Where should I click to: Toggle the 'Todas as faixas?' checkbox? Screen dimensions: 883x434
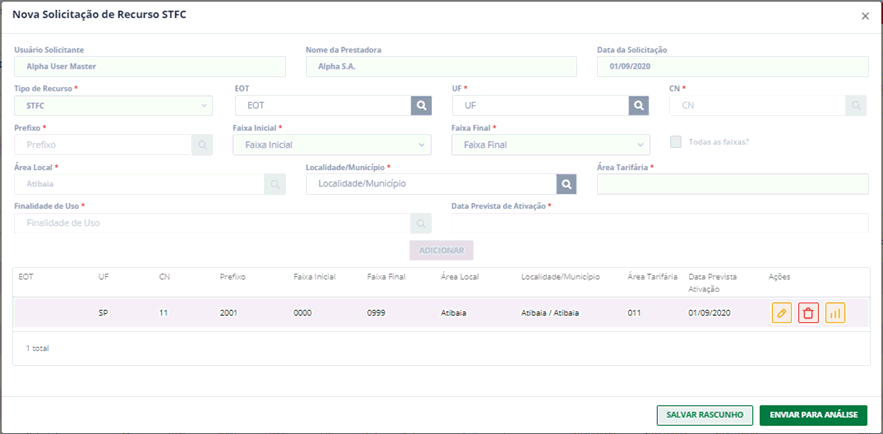(676, 142)
